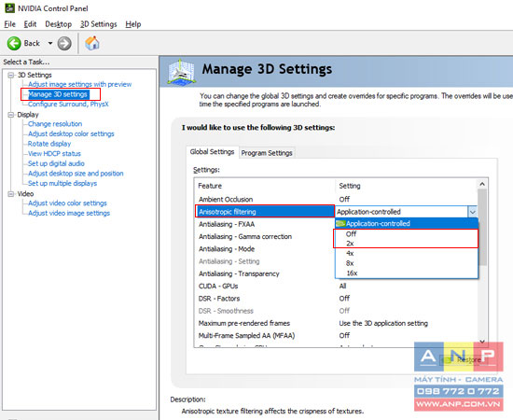The image size is (513, 420).
Task: Switch to Program Settings tab
Action: (x=267, y=153)
